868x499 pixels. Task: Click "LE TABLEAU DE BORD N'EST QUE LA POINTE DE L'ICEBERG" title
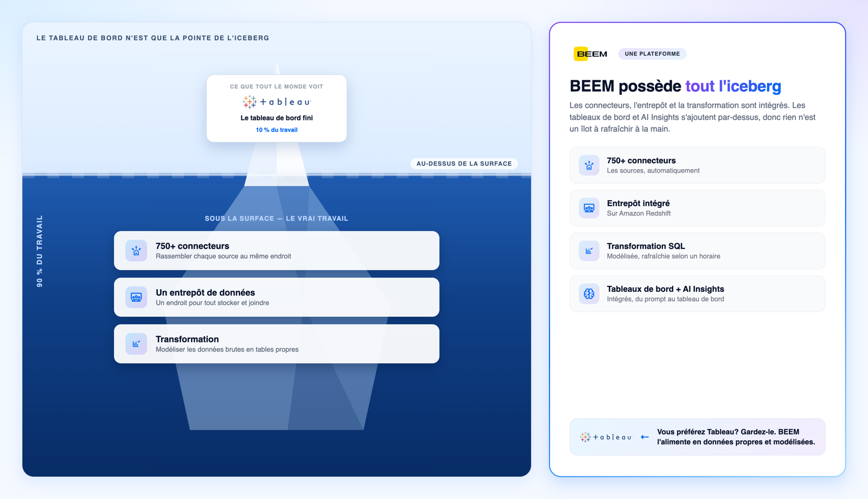click(153, 38)
